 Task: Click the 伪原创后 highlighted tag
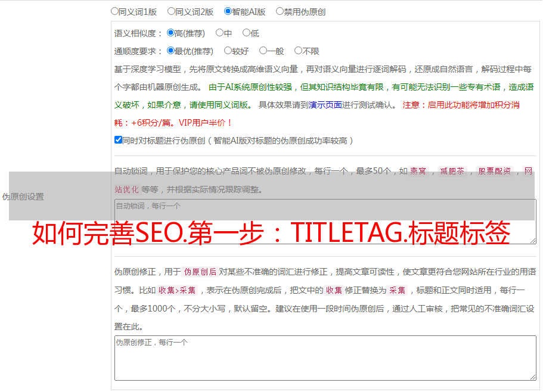click(x=200, y=272)
